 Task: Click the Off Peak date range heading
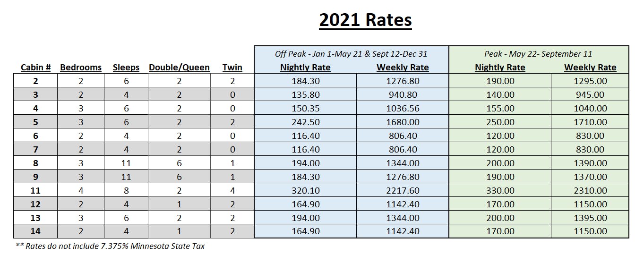coord(351,54)
